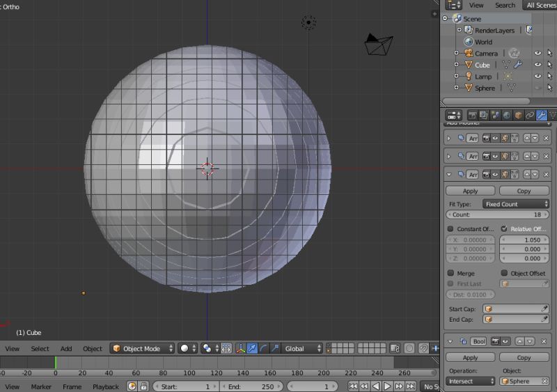Hide the Camera using its eye icon
Viewport: 557px width, 392px height.
[x=538, y=54]
